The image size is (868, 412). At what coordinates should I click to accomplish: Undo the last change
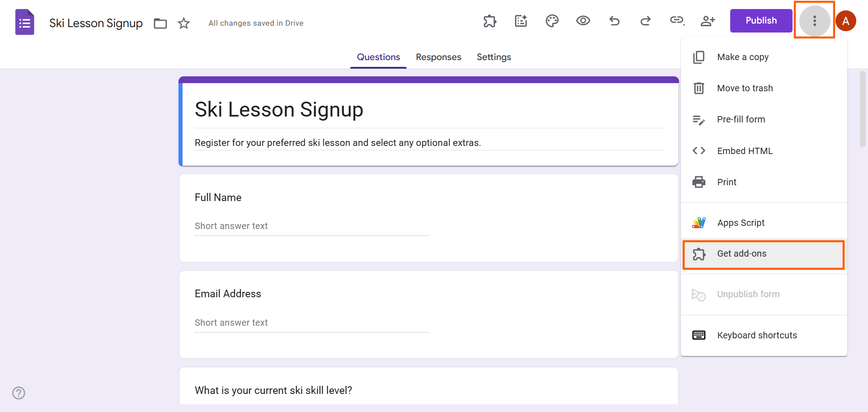point(615,21)
